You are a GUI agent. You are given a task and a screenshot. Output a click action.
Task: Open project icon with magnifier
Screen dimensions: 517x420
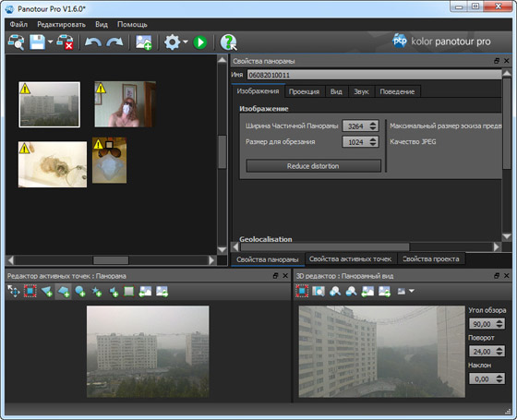[16, 42]
